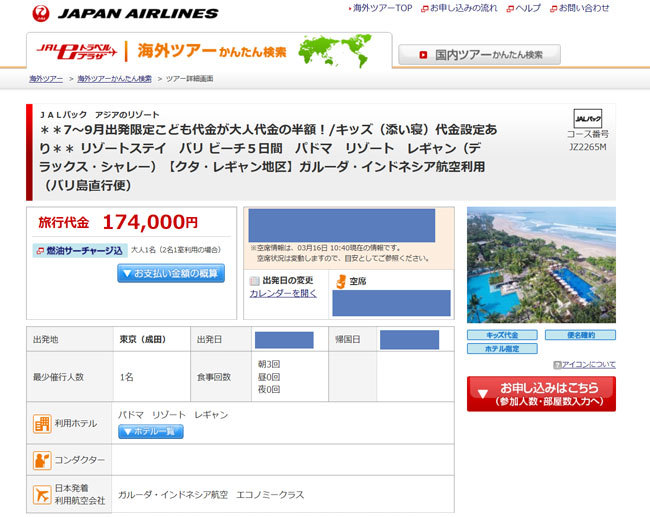Click the orange seat icon beside 空席
The image size is (650, 517).
click(341, 282)
